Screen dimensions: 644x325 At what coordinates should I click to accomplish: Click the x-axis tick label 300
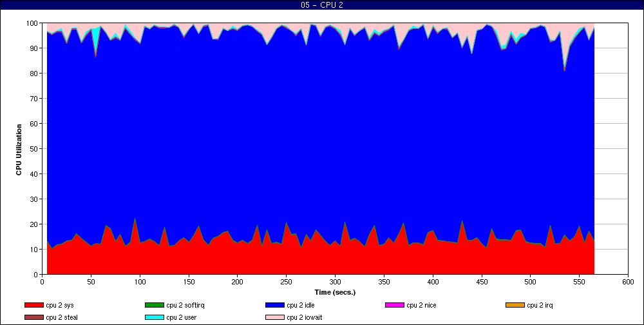(335, 282)
